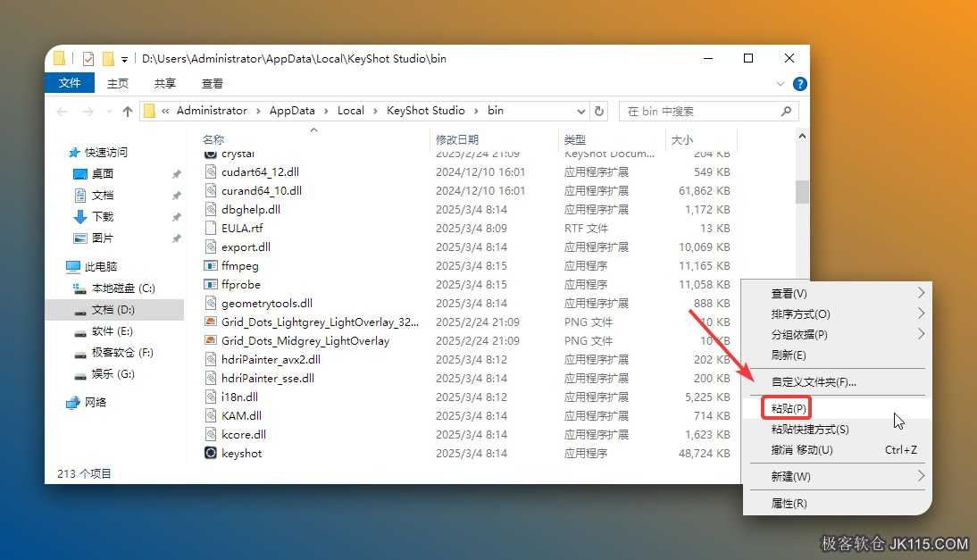Select the EULA.rtf file icon
The width and height of the screenshot is (977, 560).
pos(211,228)
